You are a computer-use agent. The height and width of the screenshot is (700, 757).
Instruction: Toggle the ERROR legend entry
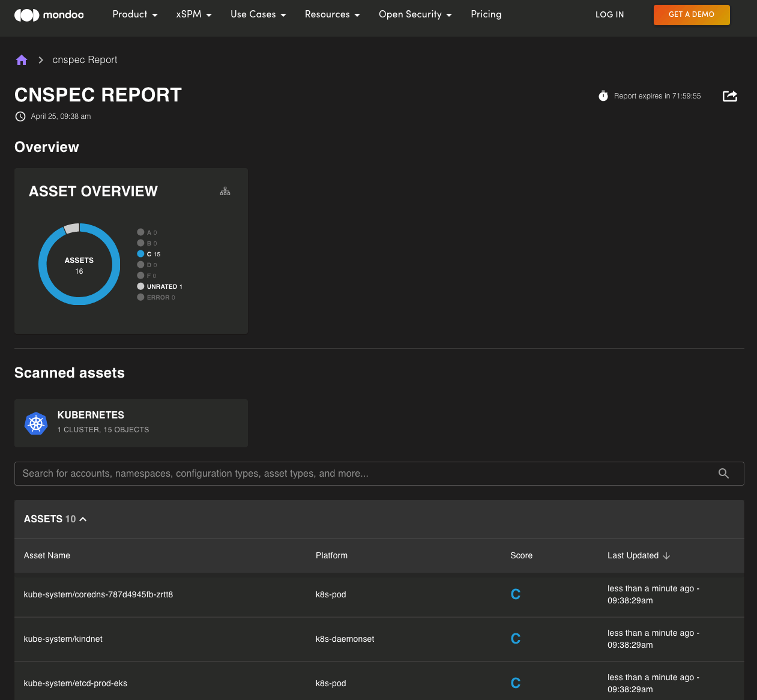coord(157,297)
